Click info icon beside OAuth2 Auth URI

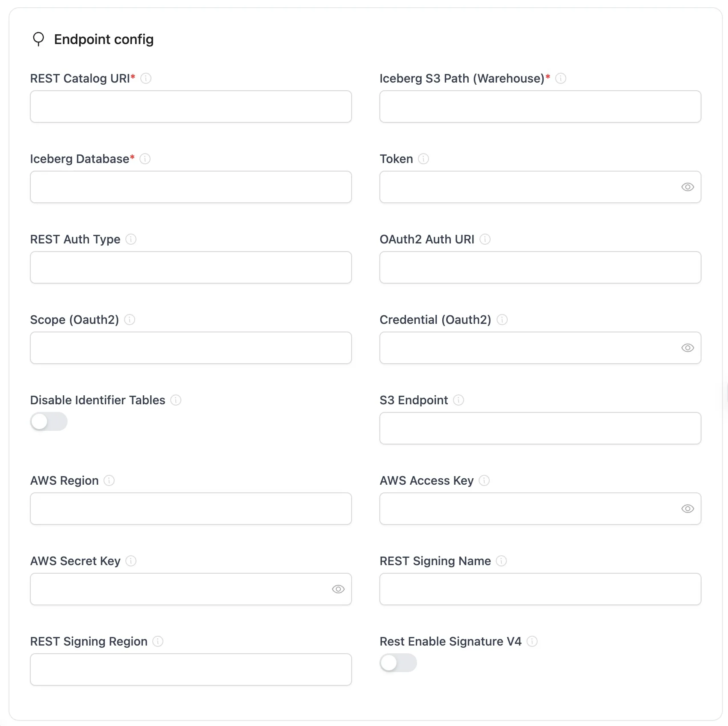click(485, 239)
